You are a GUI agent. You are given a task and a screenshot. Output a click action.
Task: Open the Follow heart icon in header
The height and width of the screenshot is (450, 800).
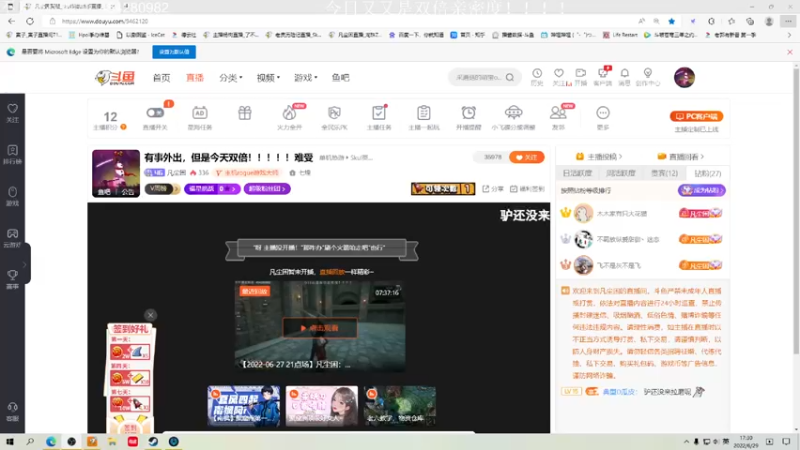pos(559,73)
